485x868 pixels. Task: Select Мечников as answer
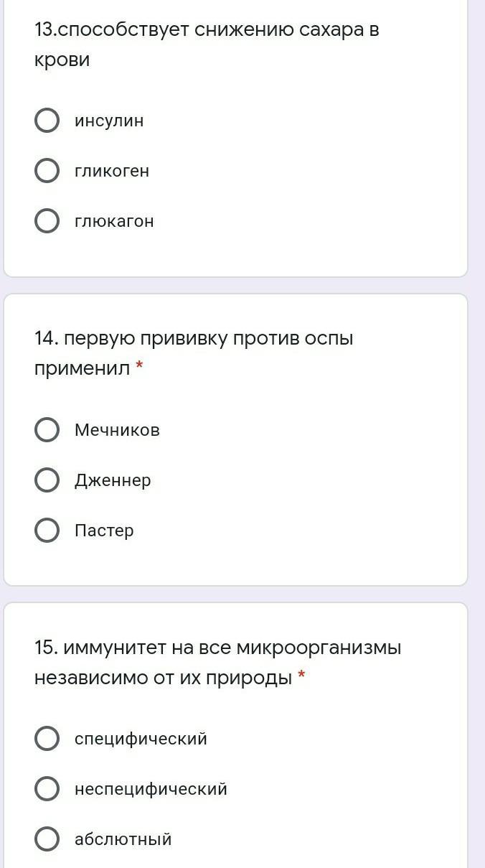point(47,430)
